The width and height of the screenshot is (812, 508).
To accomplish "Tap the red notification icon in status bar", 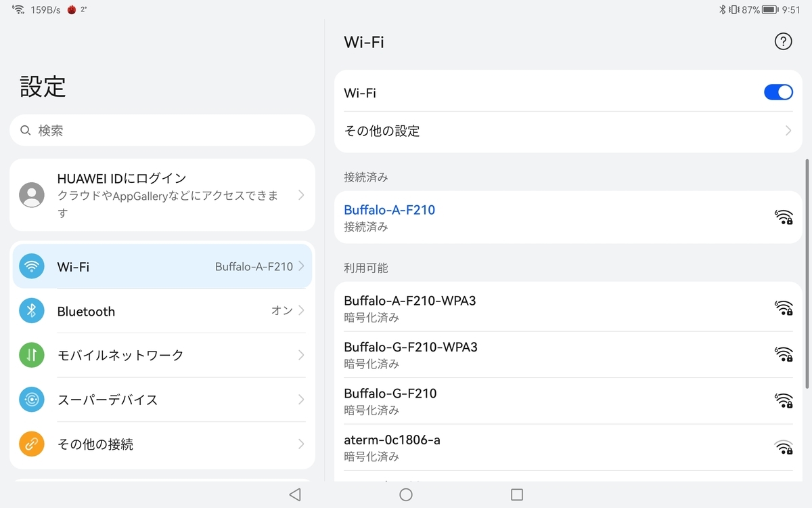I will [72, 9].
